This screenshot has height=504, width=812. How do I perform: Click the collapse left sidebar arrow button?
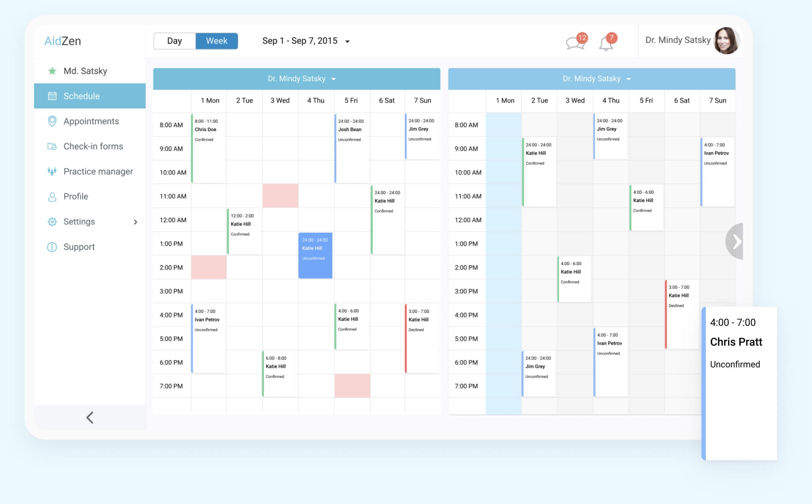tap(89, 417)
